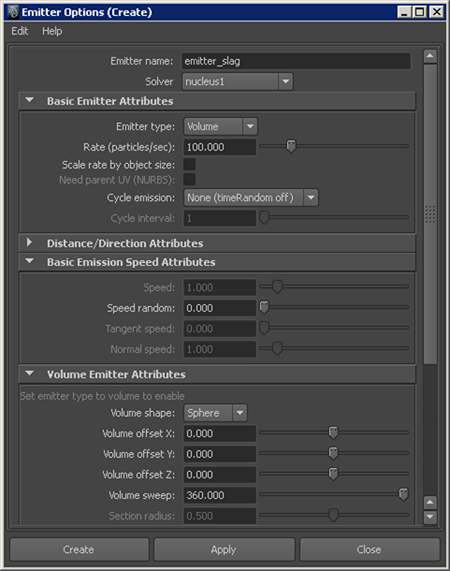
Task: Toggle Need parent UV (NURBS) checkbox
Action: 189,180
